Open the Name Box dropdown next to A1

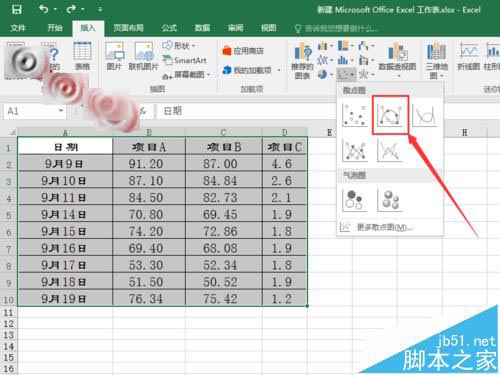pyautogui.click(x=61, y=111)
